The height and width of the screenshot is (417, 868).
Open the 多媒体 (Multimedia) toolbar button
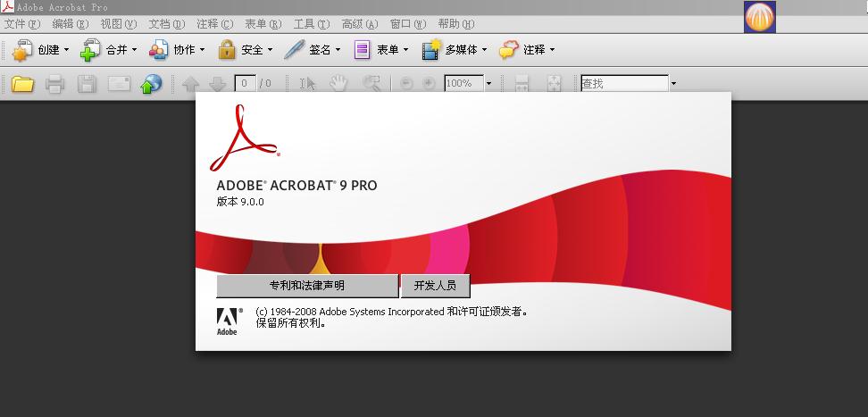(454, 50)
